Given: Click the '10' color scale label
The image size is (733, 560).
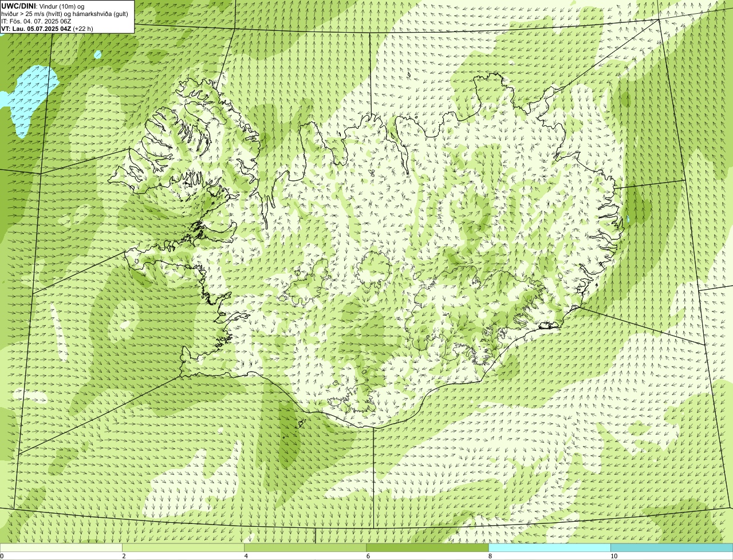Looking at the screenshot, I should point(614,556).
